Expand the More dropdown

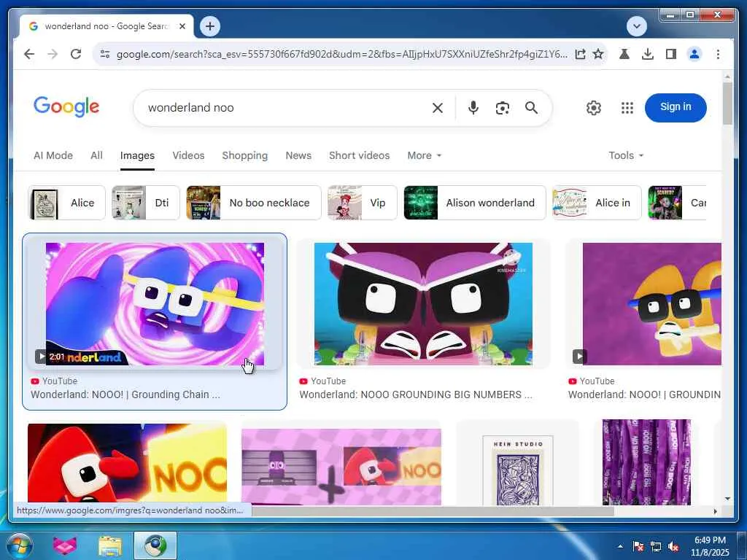[424, 155]
